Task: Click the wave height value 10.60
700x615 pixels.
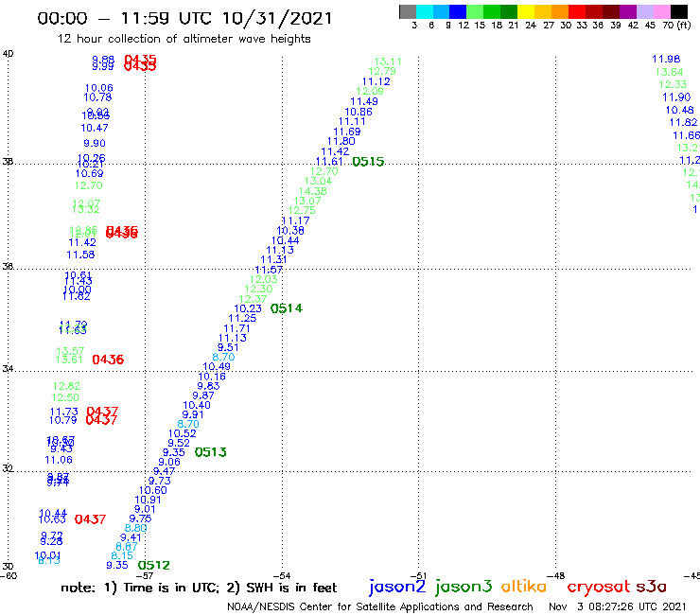Action: coord(152,490)
